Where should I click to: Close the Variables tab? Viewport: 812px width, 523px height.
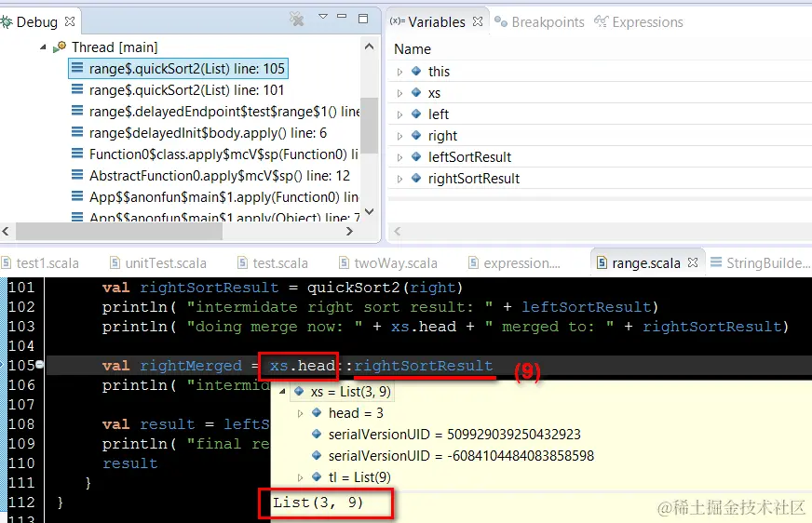(478, 21)
